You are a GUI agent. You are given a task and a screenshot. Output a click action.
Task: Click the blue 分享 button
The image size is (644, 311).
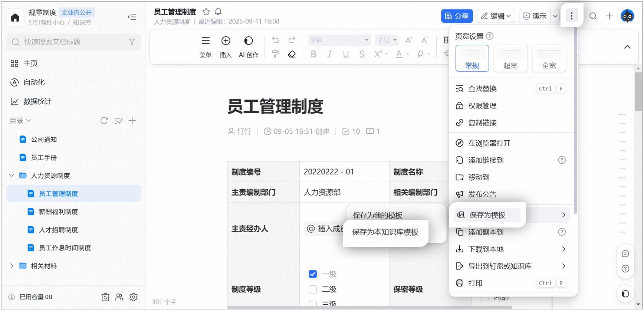click(457, 16)
